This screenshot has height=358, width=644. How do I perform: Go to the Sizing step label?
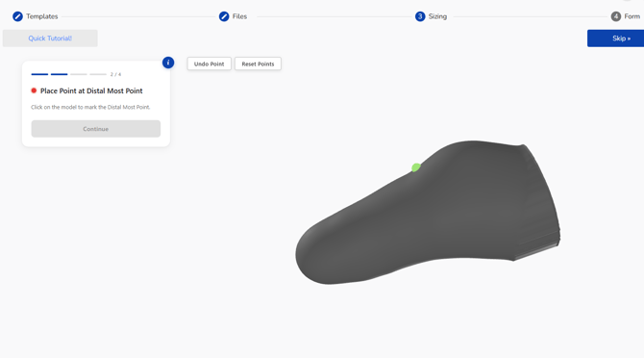(x=437, y=16)
